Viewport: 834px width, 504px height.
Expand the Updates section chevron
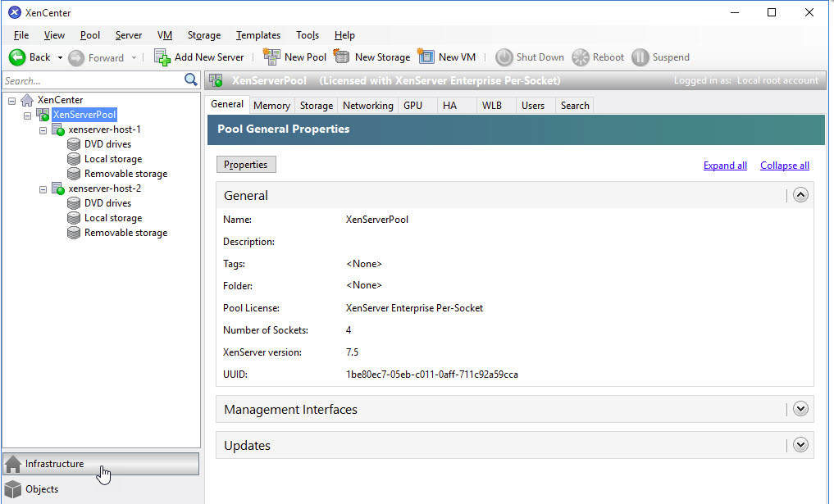coord(800,445)
